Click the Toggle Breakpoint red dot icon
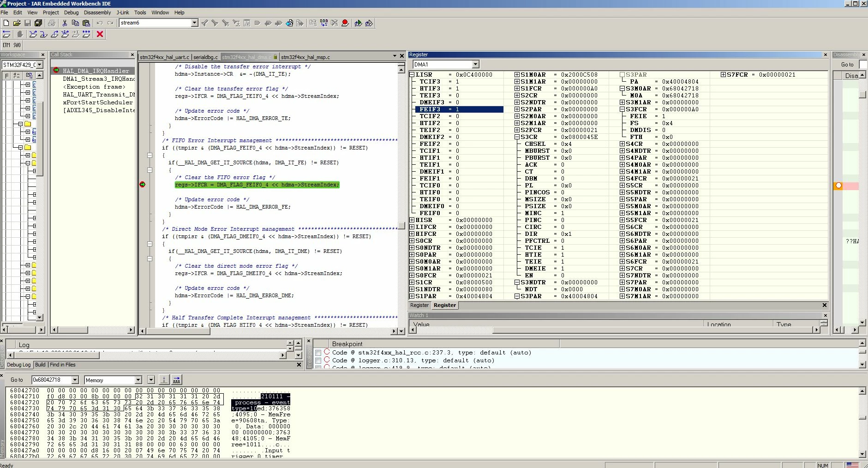Image resolution: width=868 pixels, height=468 pixels. point(345,23)
